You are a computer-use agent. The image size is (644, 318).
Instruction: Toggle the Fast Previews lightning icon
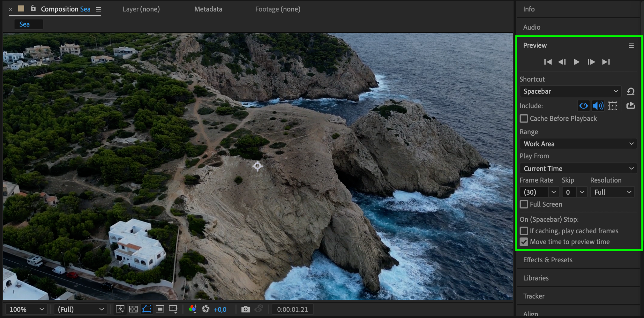pyautogui.click(x=120, y=309)
